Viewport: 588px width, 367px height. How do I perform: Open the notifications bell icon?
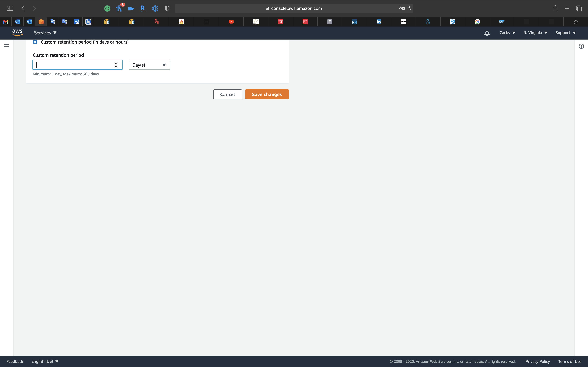click(487, 33)
